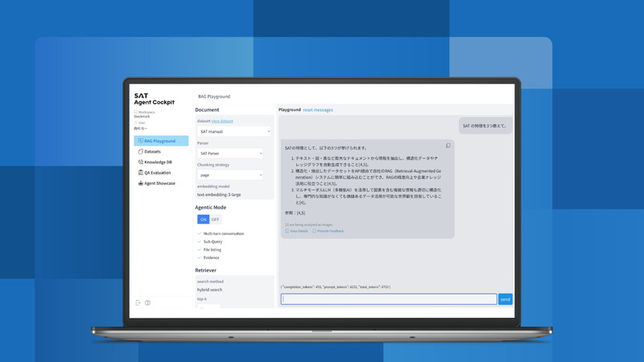The width and height of the screenshot is (644, 362).
Task: Turn Agentic Mode ON
Action: click(204, 220)
